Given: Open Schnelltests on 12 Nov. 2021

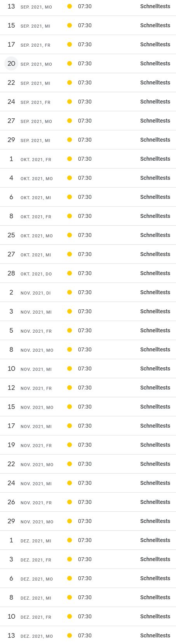Looking at the screenshot, I should (155, 388).
